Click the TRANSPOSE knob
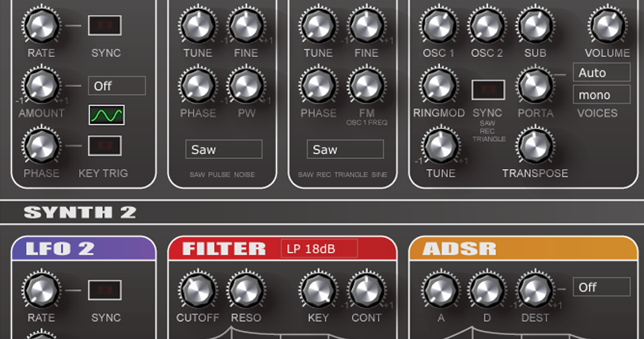Viewport: 644px width, 339px height. point(533,145)
